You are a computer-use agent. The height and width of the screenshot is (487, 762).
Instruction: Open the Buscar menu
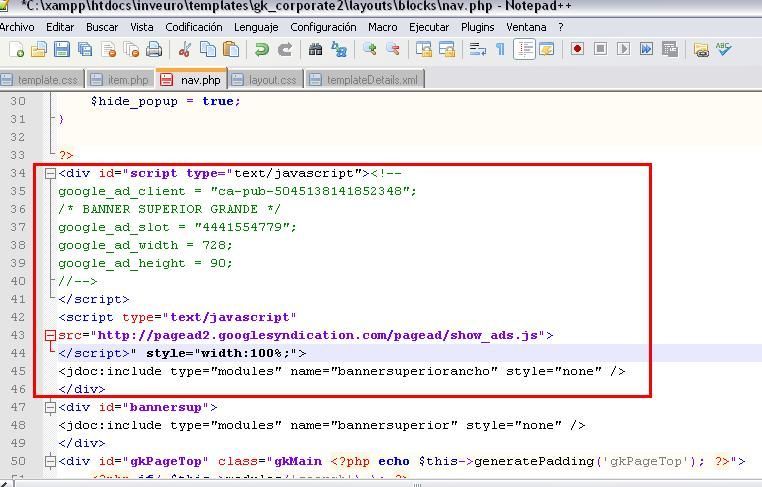tap(102, 27)
